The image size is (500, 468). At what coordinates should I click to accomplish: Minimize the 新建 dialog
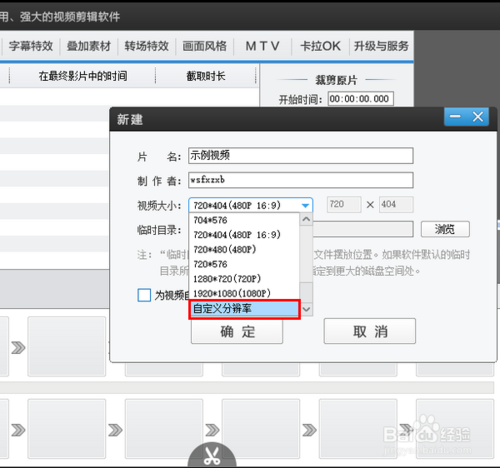click(x=455, y=117)
